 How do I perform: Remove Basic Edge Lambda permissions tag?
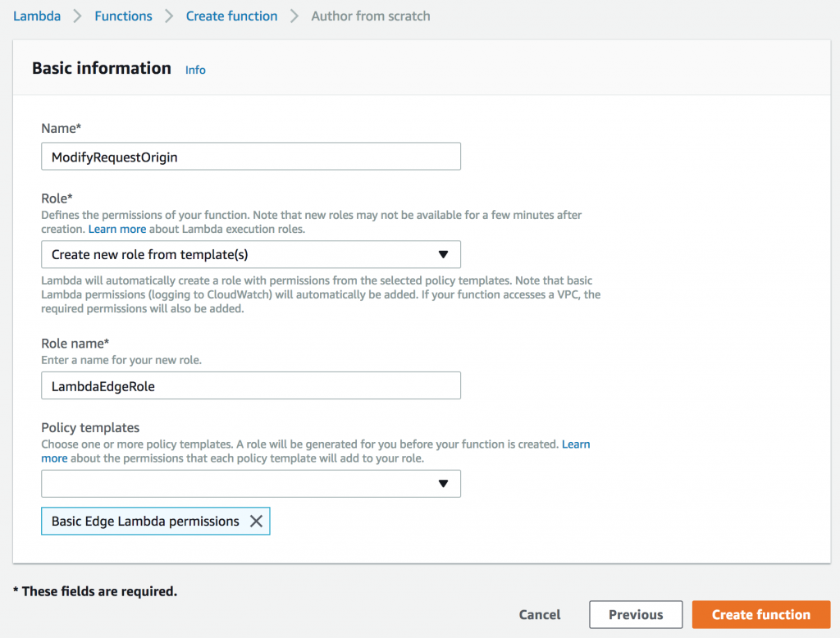pos(256,522)
